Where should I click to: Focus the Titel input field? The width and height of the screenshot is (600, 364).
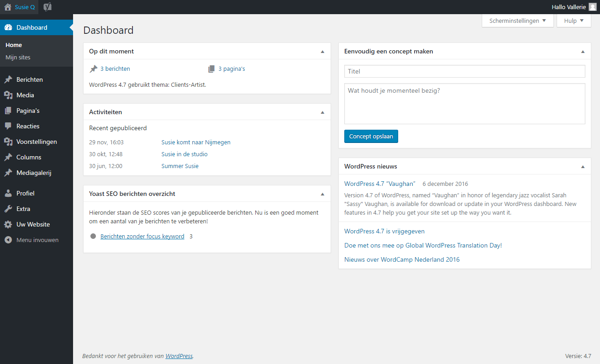(x=465, y=71)
